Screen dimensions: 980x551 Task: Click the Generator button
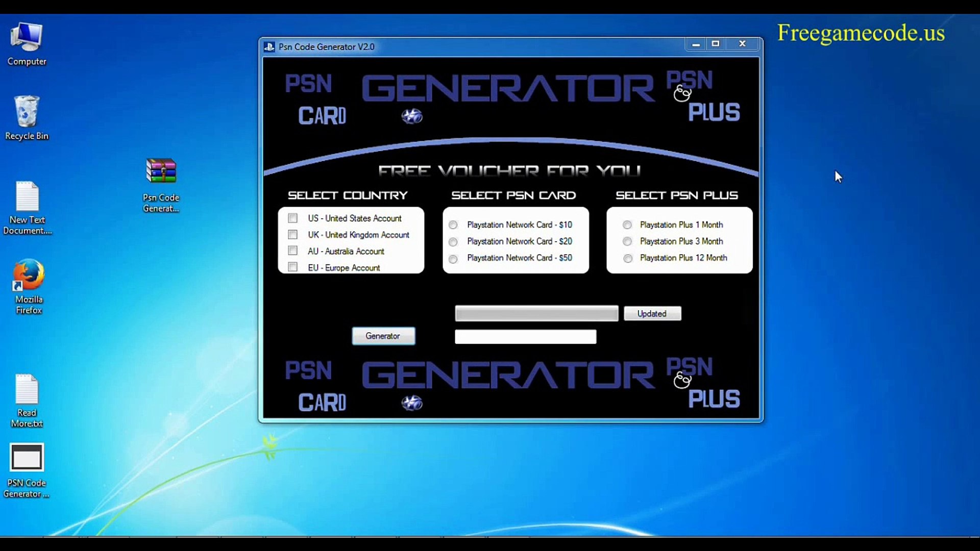coord(383,336)
